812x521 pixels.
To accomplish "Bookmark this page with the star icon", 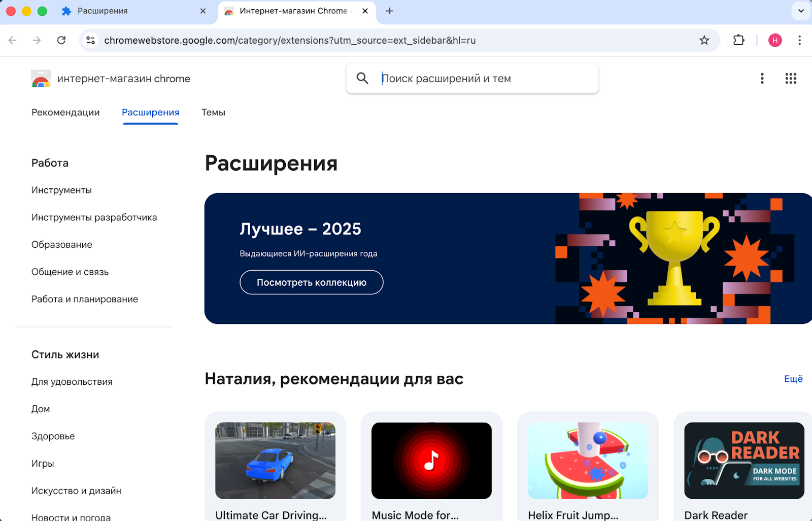I will [704, 40].
